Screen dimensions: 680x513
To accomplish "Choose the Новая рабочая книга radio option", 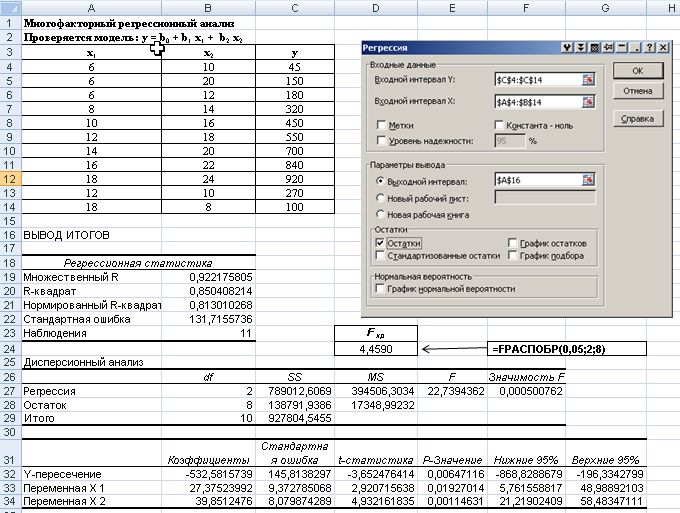I will coord(380,214).
